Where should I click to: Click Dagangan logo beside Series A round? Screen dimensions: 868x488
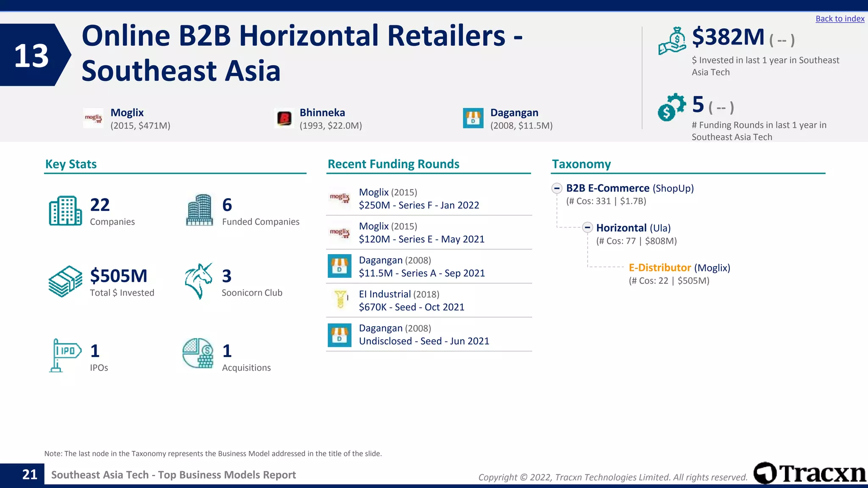[339, 266]
